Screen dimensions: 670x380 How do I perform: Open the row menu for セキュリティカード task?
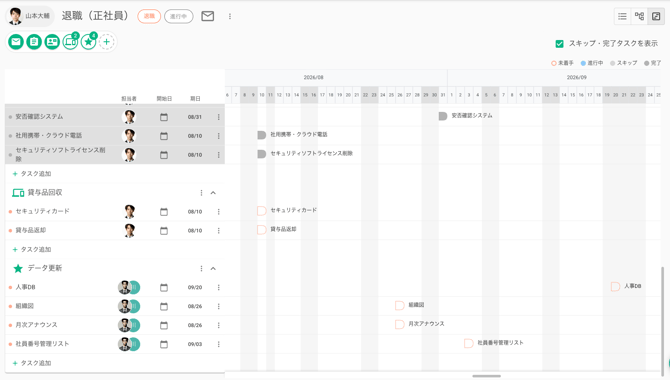point(219,212)
